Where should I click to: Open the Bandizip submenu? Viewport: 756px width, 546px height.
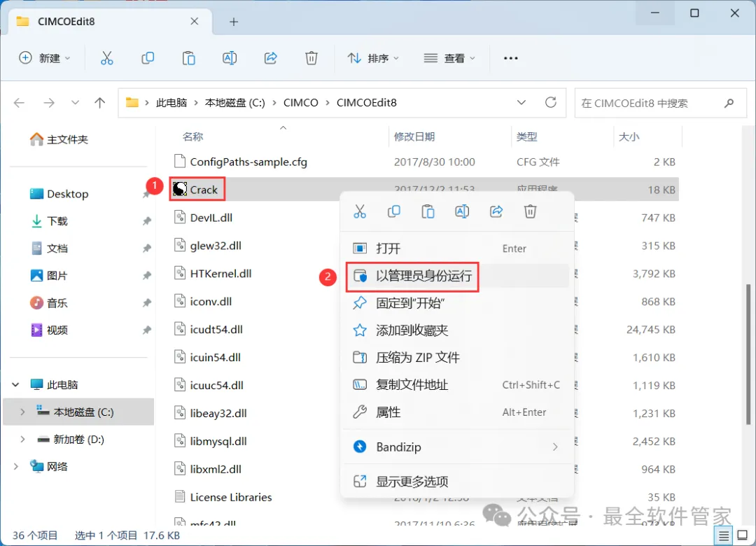point(457,447)
